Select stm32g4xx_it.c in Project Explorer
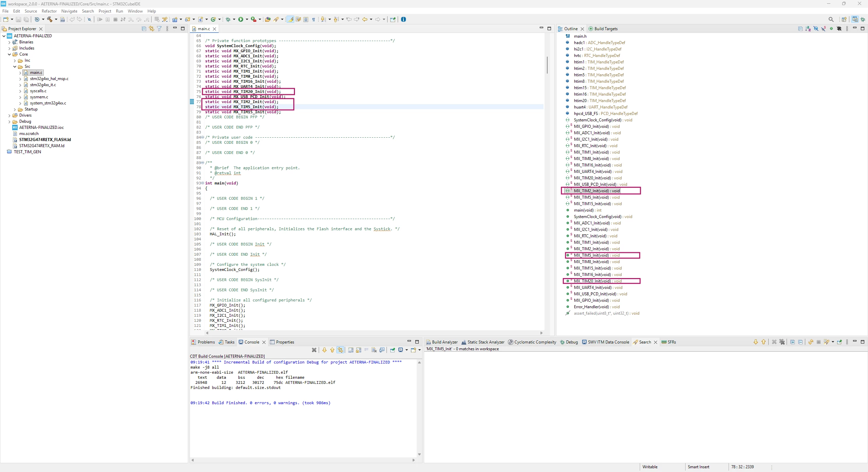The height and width of the screenshot is (472, 868). point(43,85)
